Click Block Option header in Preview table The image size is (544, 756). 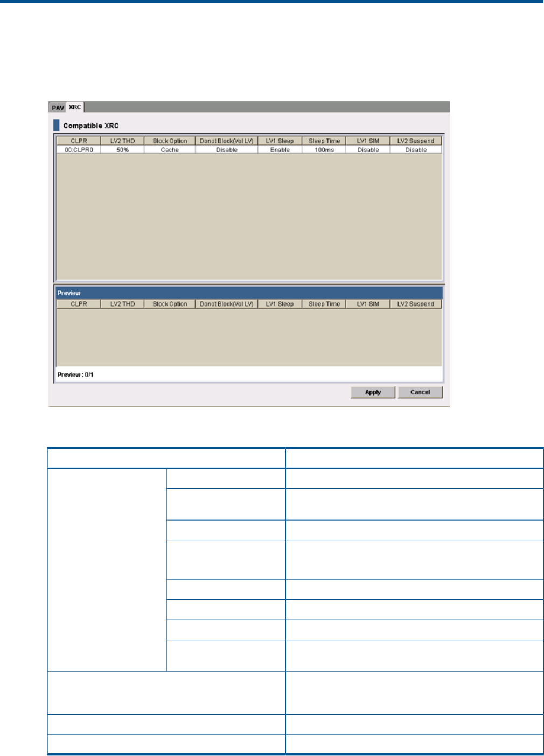[x=170, y=304]
